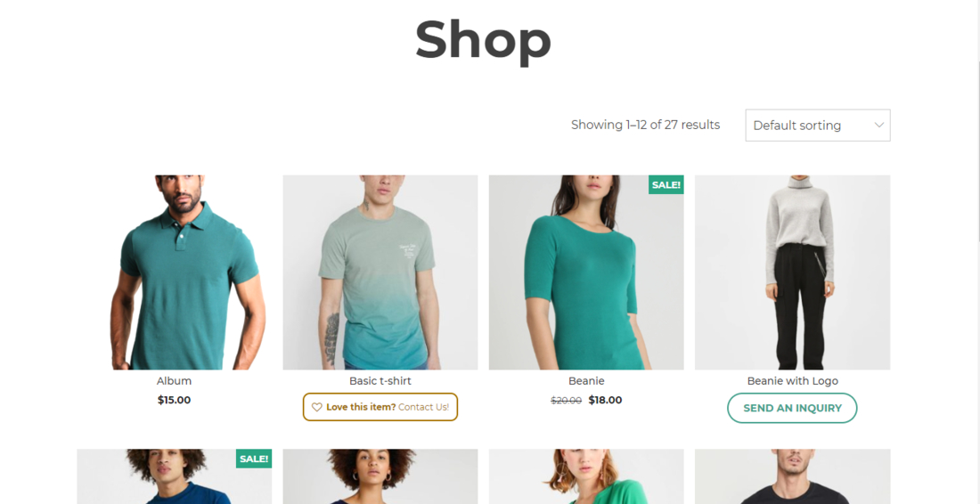The image size is (980, 504).
Task: Select the green top woman product image
Action: coord(586,272)
